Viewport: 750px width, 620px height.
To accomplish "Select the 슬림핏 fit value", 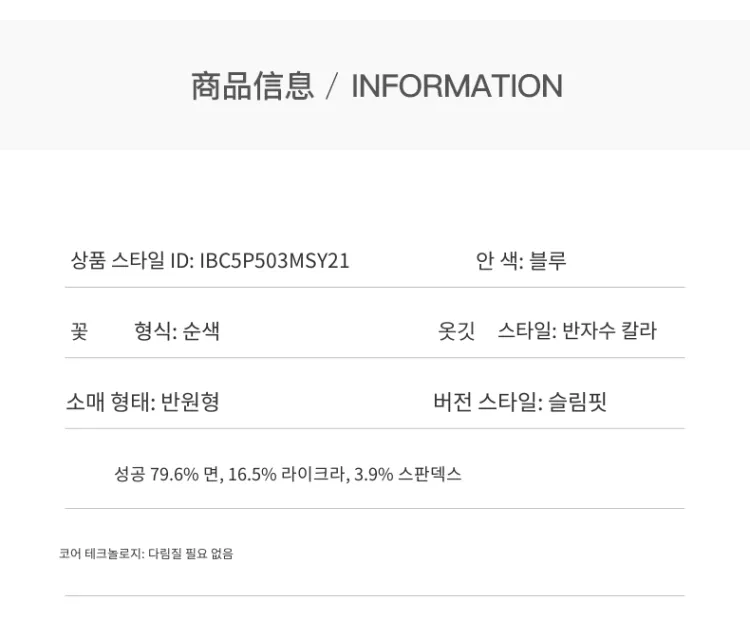I will (x=578, y=403).
